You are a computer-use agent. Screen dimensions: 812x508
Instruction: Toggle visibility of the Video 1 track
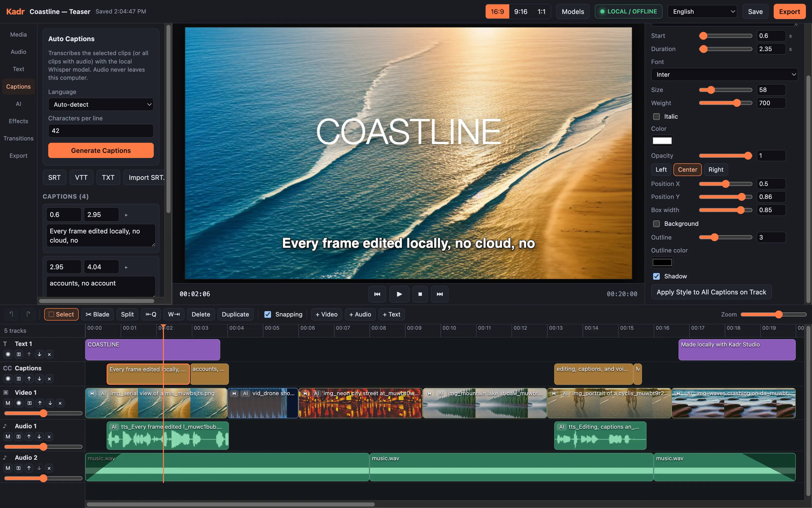point(19,403)
